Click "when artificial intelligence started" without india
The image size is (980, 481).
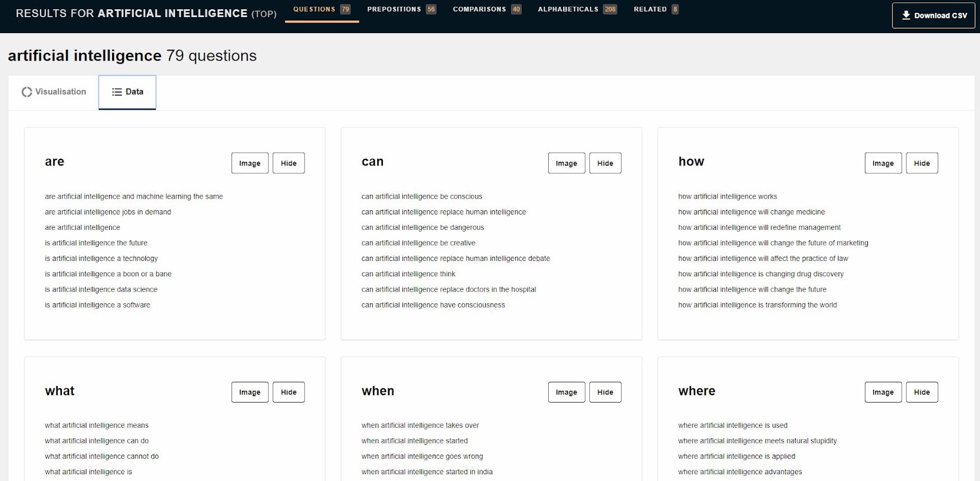point(415,441)
